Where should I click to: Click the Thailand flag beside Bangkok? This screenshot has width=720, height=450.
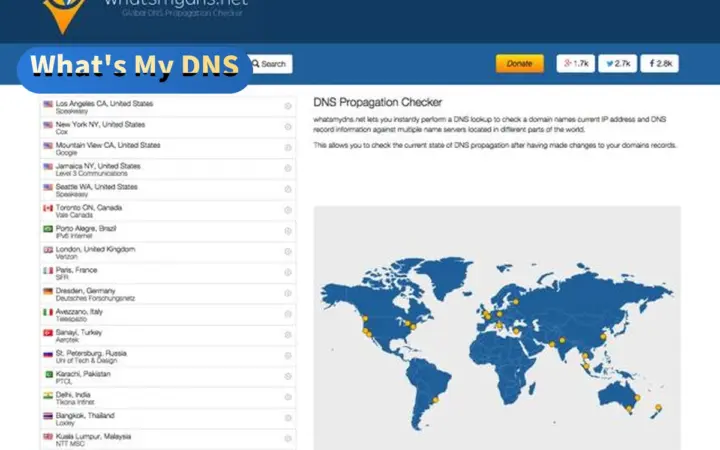pos(48,416)
